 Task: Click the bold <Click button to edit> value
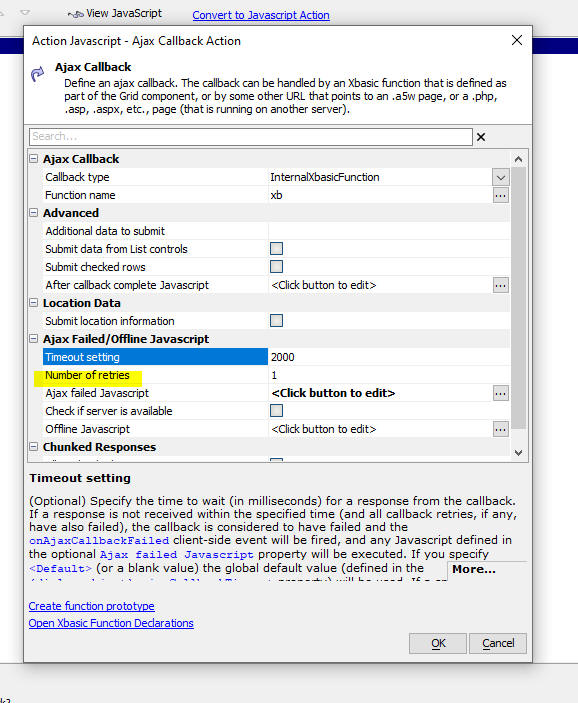(333, 393)
